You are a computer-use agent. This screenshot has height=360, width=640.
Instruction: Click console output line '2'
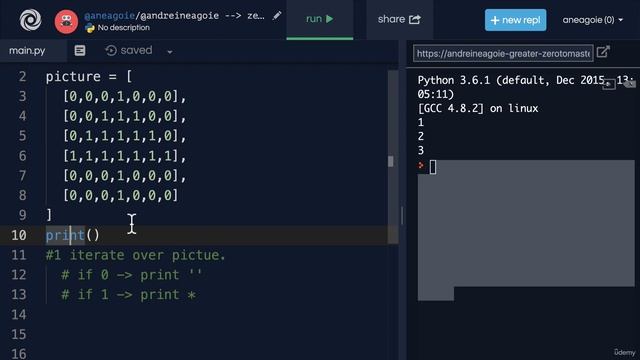pos(421,136)
